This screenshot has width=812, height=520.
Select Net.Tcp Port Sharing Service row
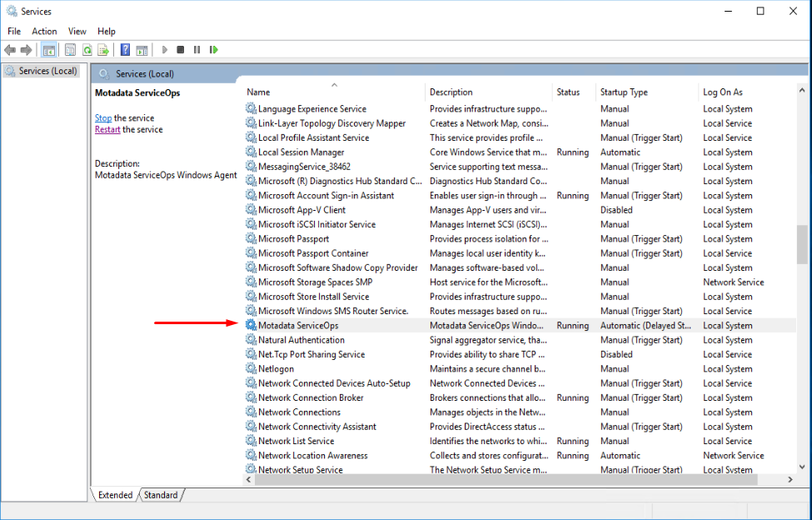pyautogui.click(x=520, y=354)
